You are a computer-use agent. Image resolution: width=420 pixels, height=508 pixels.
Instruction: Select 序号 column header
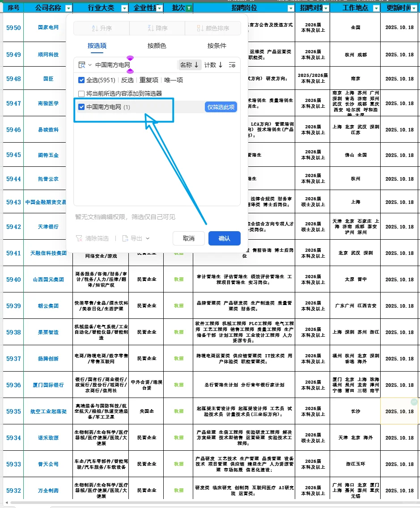pyautogui.click(x=13, y=8)
